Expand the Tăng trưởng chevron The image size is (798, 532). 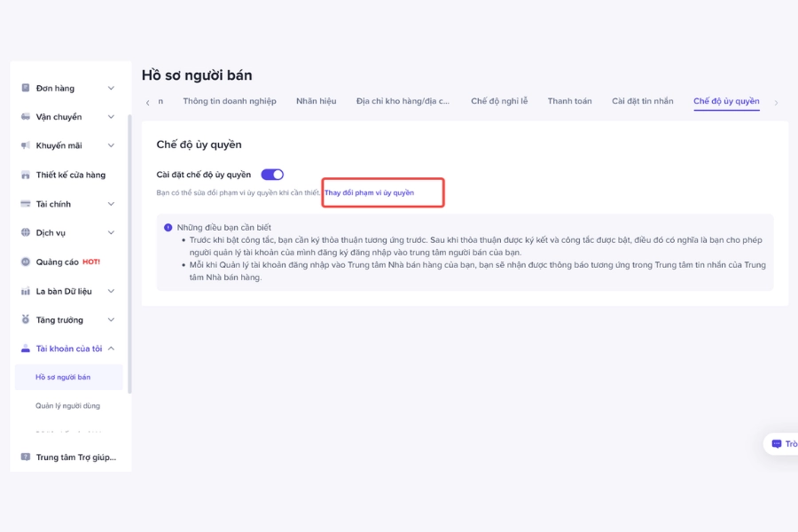(x=111, y=320)
